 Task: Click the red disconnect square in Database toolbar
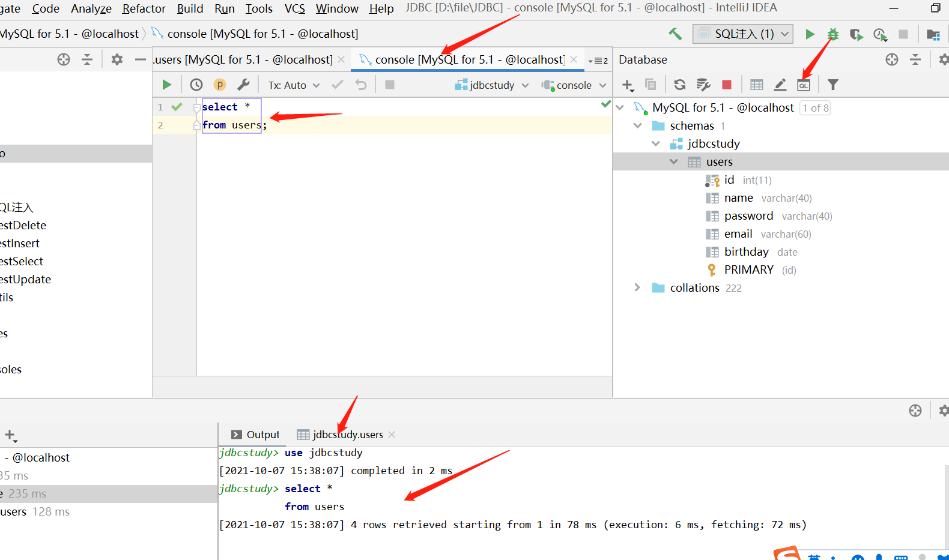pyautogui.click(x=727, y=85)
